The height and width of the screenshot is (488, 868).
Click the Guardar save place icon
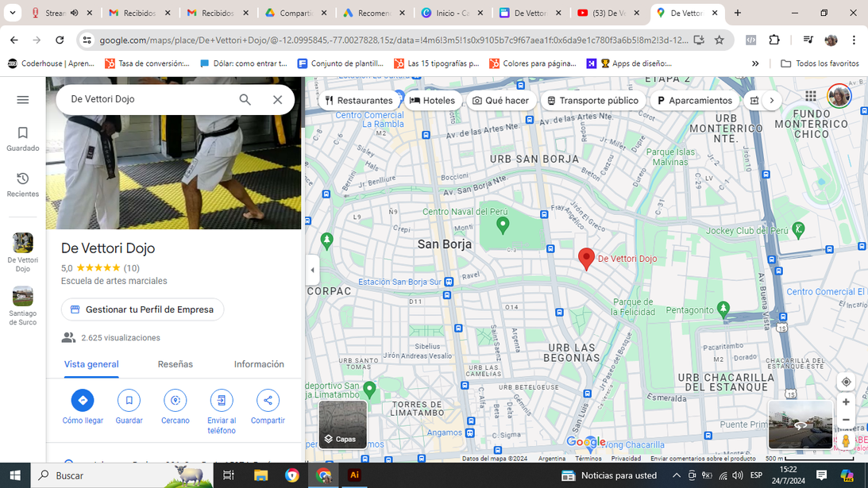pos(129,401)
